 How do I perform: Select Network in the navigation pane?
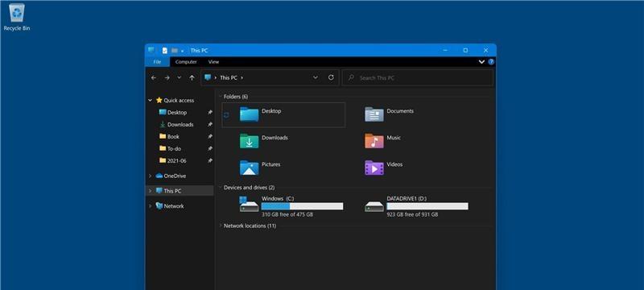click(x=174, y=206)
